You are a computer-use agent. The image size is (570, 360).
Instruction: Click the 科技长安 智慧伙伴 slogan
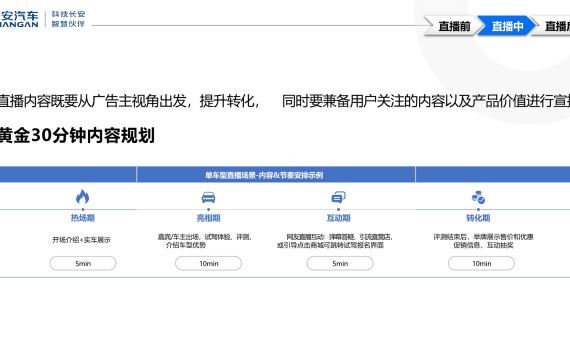pyautogui.click(x=68, y=19)
